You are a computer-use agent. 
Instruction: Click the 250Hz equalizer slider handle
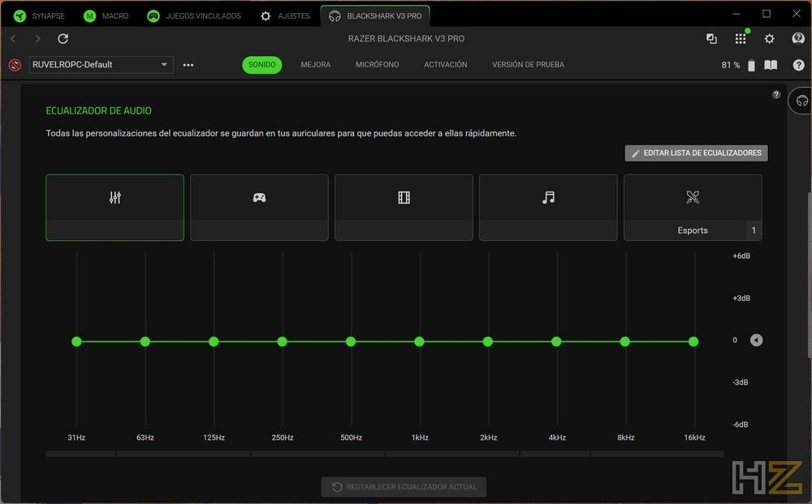(x=283, y=342)
